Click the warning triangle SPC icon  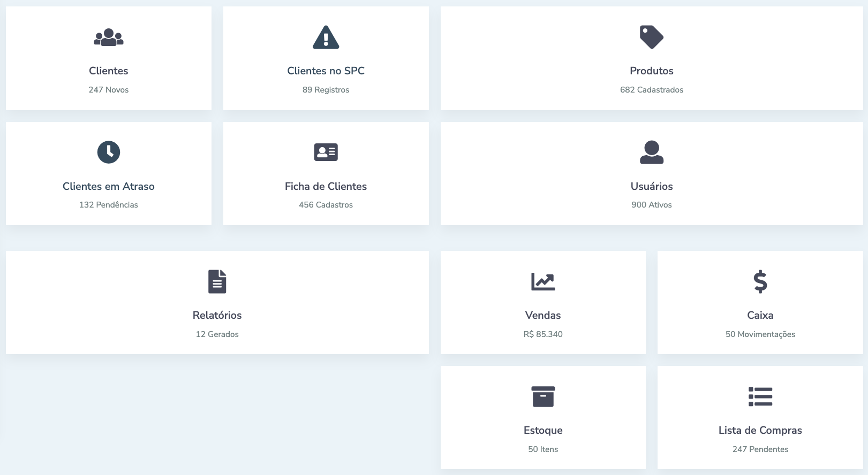[x=326, y=37]
